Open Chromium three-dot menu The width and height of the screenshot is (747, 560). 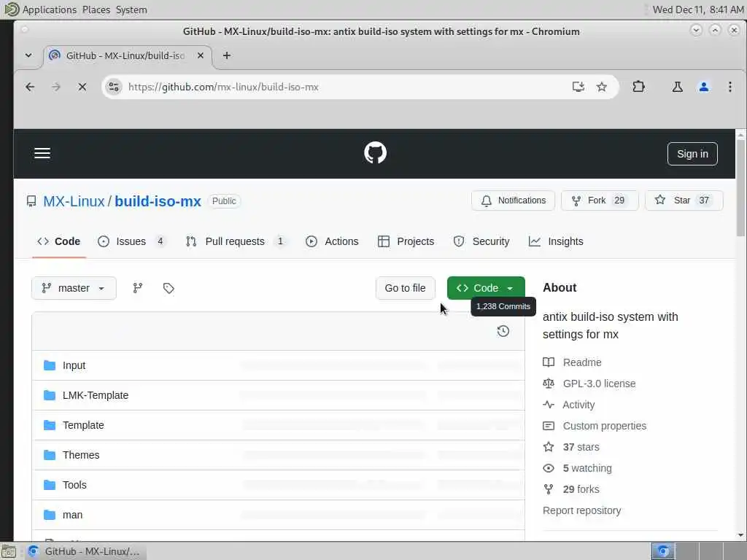point(729,87)
